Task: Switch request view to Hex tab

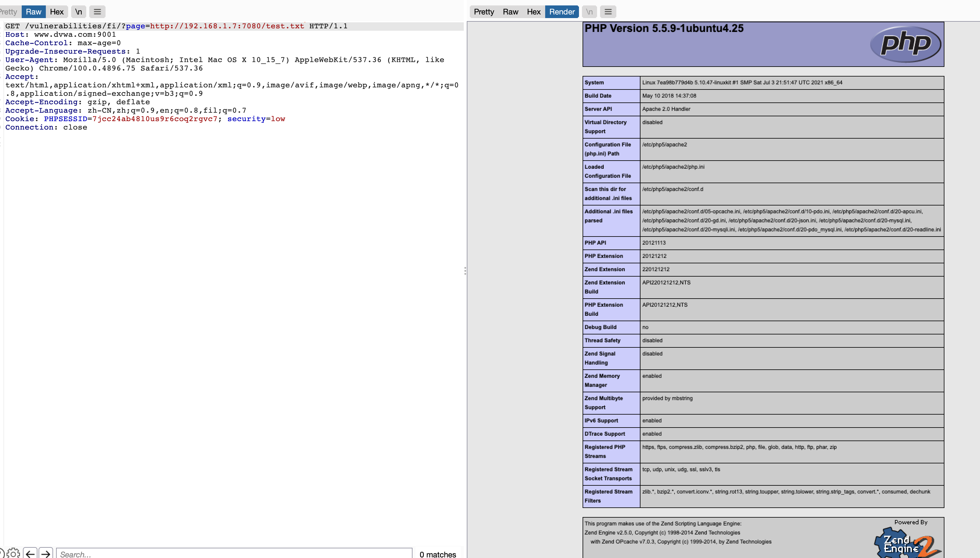Action: click(56, 12)
